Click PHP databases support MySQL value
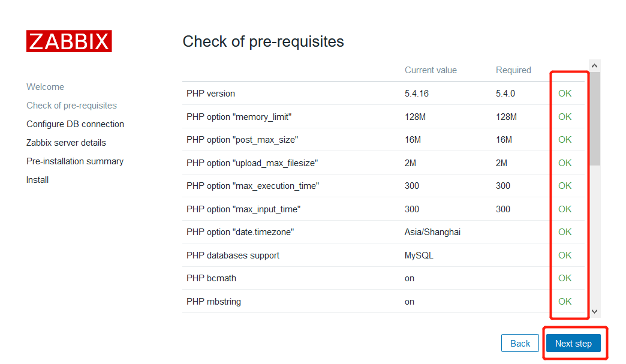 click(419, 255)
